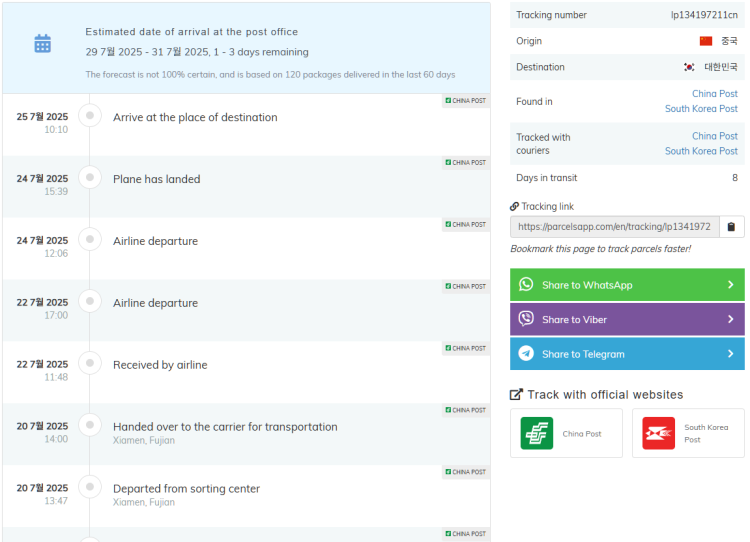Screen dimensions: 750x542
Task: Click timeline marker for Handed over to the carrier
Action: click(x=89, y=425)
